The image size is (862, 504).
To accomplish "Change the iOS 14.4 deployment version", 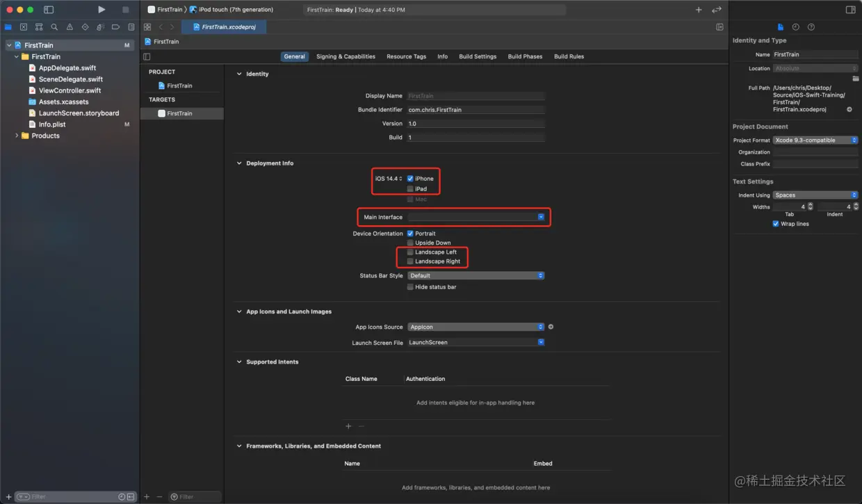I will coord(389,179).
